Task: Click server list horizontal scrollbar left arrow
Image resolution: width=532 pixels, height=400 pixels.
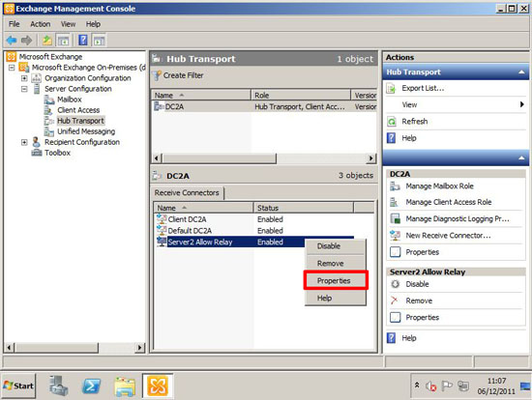Action: (x=157, y=158)
